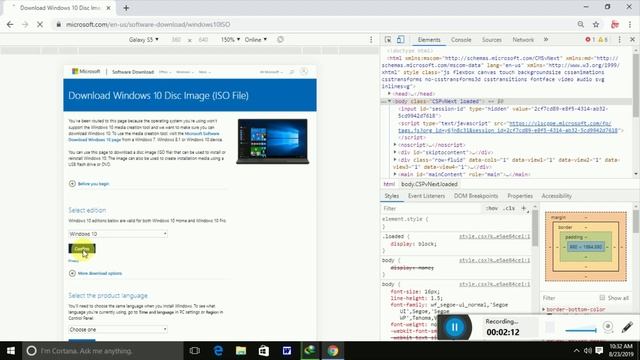
Task: Open the Accessibility sub-tab
Action: pyautogui.click(x=556, y=196)
